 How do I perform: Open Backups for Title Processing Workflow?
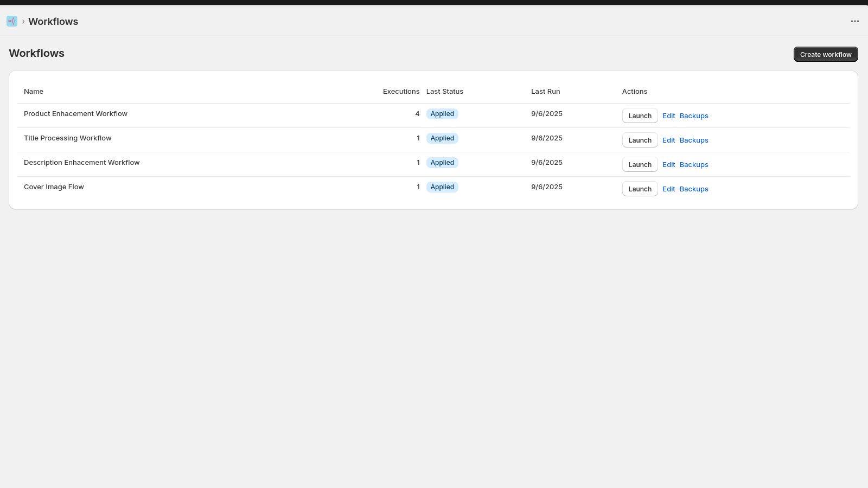[694, 140]
